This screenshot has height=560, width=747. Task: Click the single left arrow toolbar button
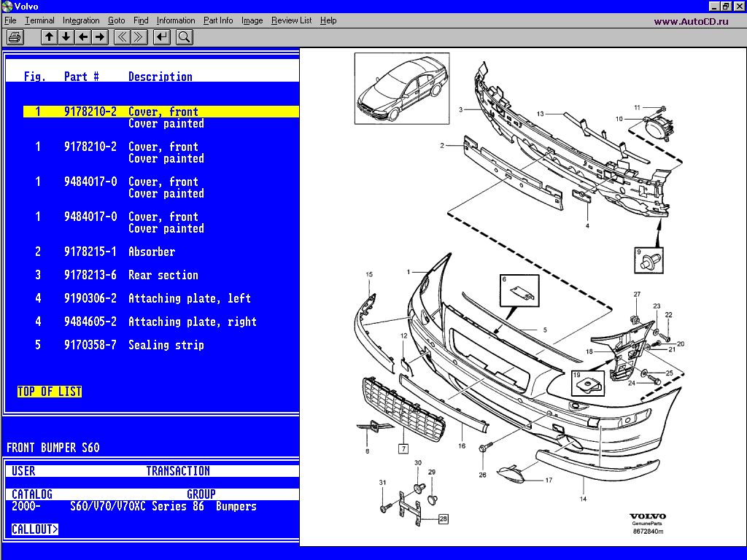(83, 37)
